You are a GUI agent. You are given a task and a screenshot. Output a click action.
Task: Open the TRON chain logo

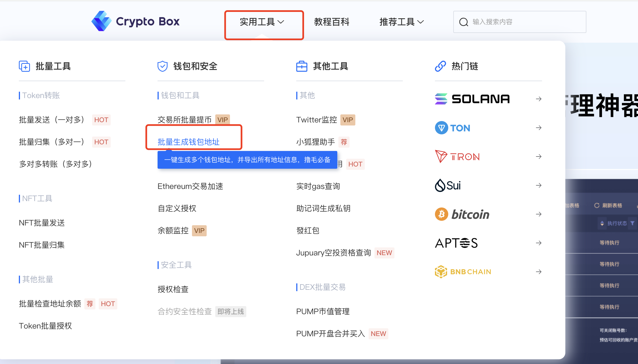pos(457,157)
